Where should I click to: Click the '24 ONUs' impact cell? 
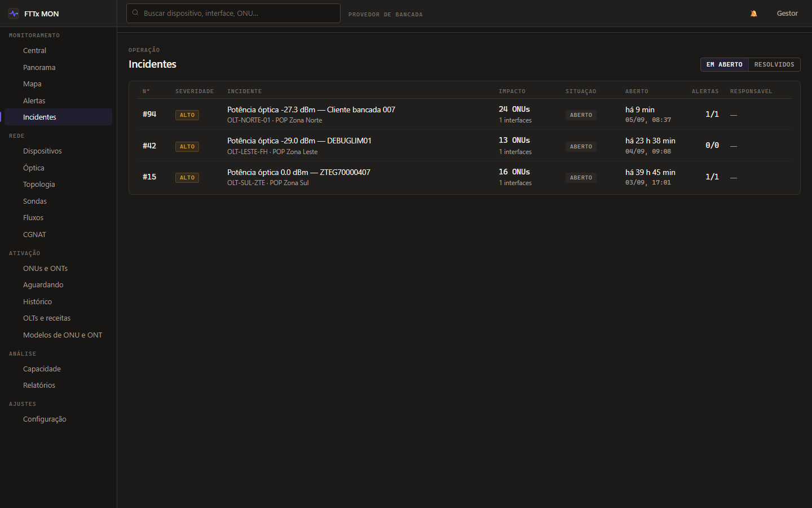tap(514, 109)
